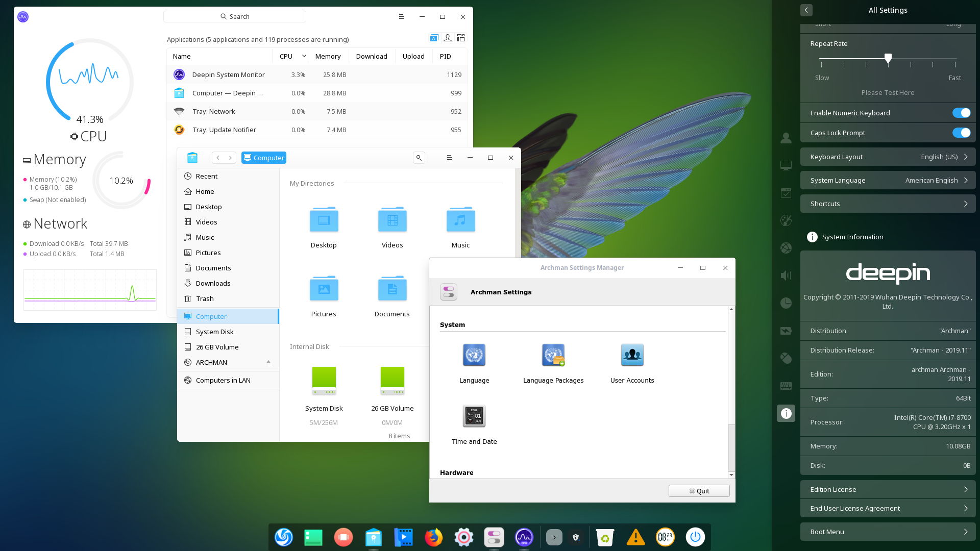Image resolution: width=980 pixels, height=551 pixels.
Task: Show all processes view in System Monitor
Action: 461,38
